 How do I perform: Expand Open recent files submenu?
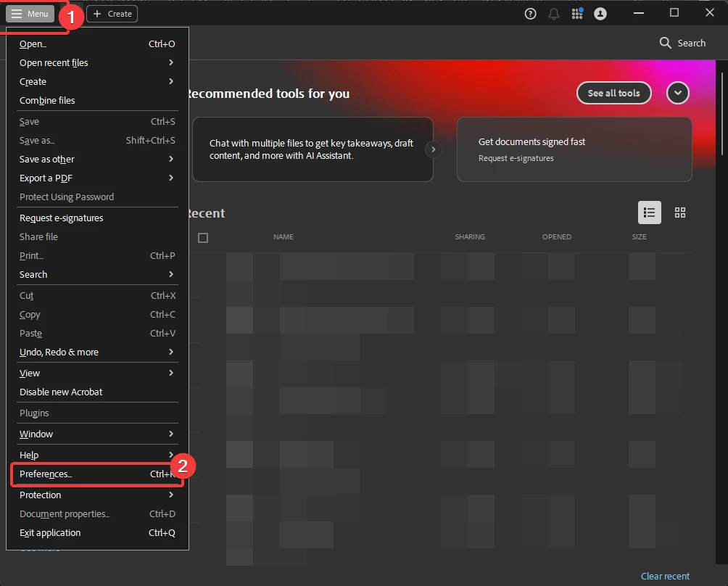tap(97, 62)
